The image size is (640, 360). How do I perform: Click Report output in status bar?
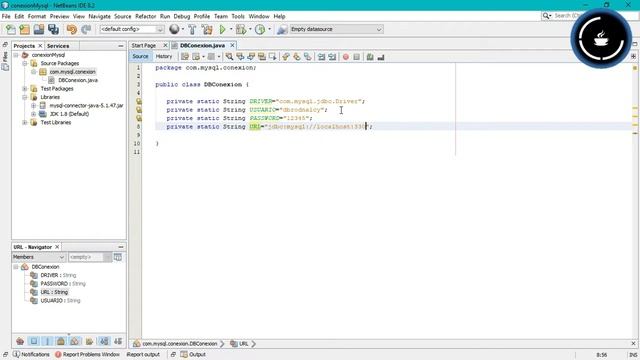pyautogui.click(x=143, y=354)
